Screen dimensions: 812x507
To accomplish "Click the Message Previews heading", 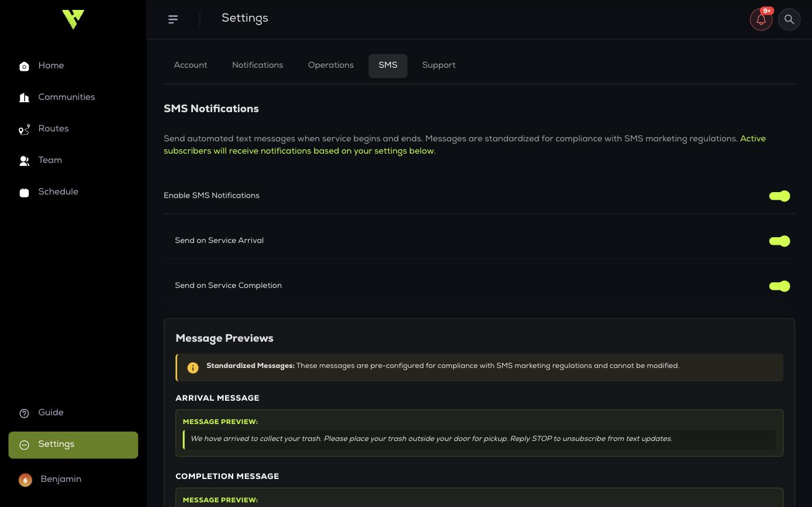I will pos(224,339).
